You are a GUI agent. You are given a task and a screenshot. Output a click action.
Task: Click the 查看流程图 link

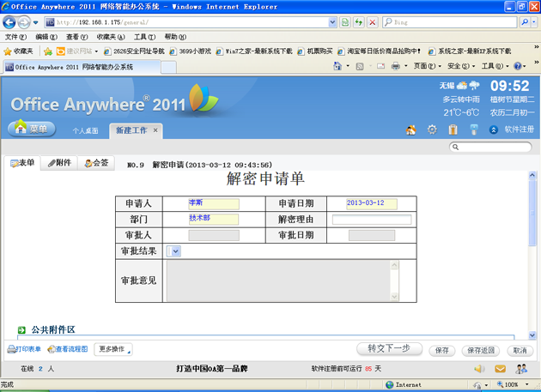tap(68, 350)
